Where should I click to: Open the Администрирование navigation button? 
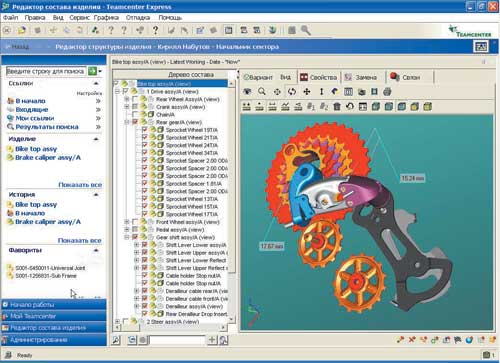pyautogui.click(x=54, y=340)
